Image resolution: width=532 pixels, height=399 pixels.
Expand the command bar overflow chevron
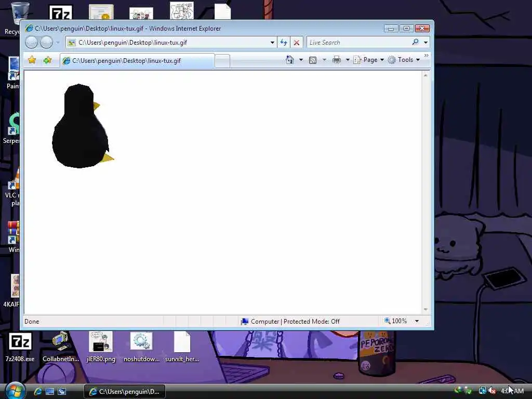pyautogui.click(x=426, y=55)
